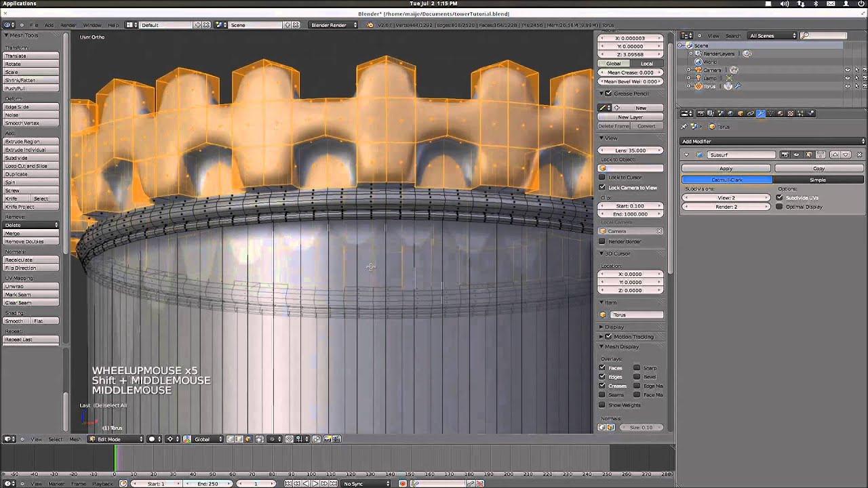Enable Render Border checkbox

coord(602,241)
